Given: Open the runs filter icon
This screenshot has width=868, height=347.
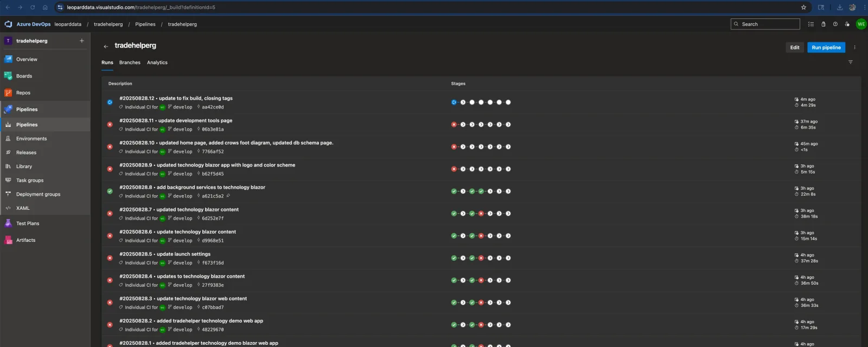Looking at the screenshot, I should [850, 62].
